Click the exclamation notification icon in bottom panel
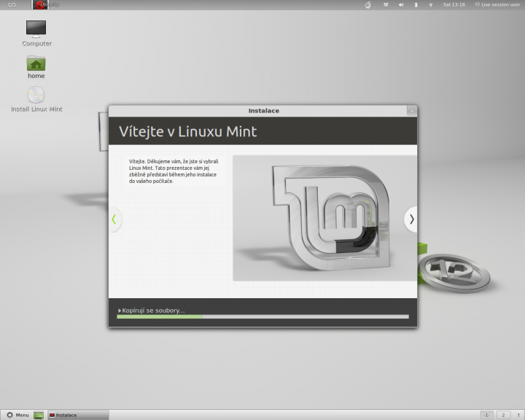Image resolution: width=525 pixels, height=420 pixels. (x=518, y=416)
